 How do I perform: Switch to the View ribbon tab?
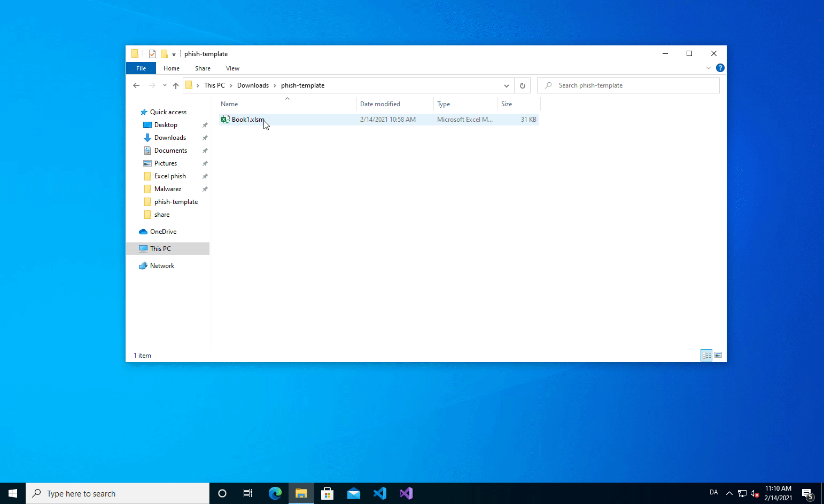tap(232, 68)
